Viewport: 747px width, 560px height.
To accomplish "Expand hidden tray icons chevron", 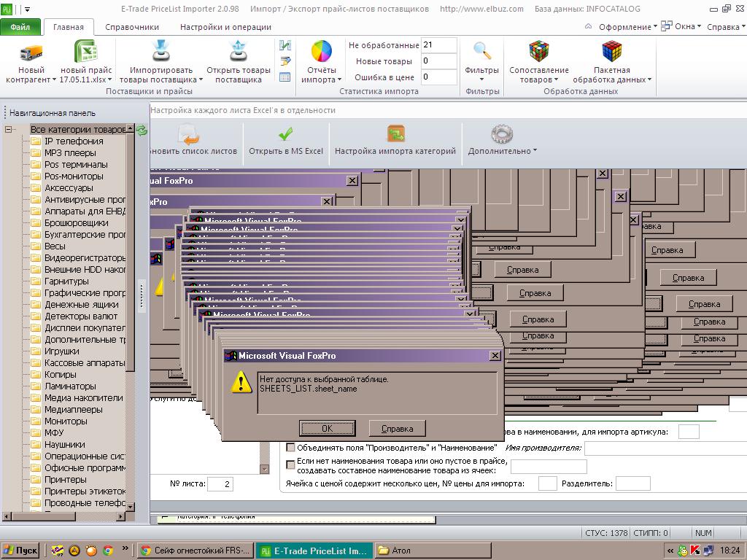I will [x=670, y=551].
